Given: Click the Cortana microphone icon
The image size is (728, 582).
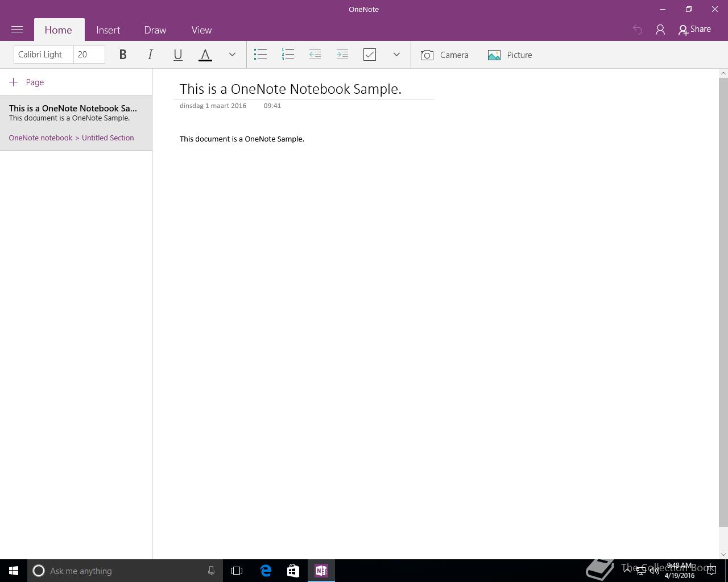Looking at the screenshot, I should [211, 571].
